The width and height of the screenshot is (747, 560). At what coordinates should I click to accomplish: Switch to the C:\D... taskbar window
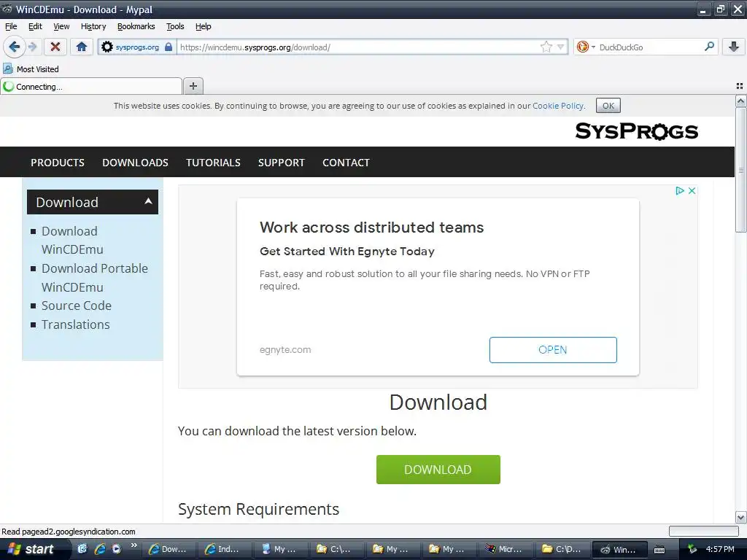point(562,549)
